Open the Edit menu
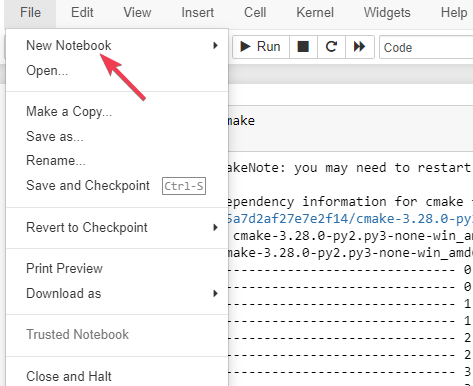This screenshot has width=473, height=386. 82,13
